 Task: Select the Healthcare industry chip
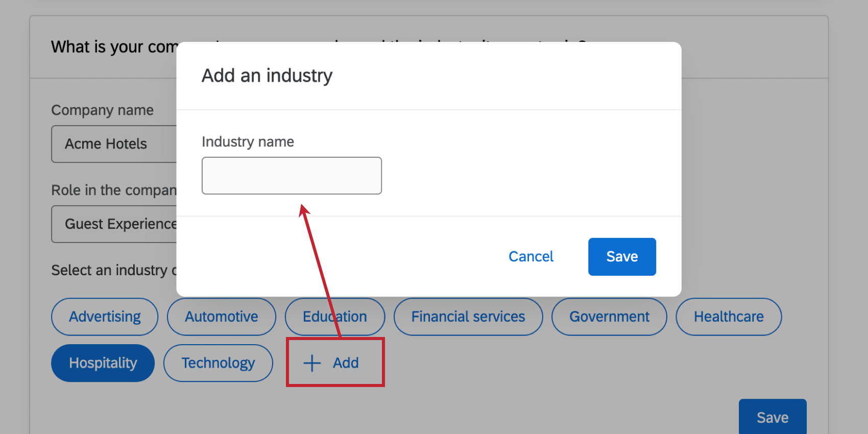pyautogui.click(x=728, y=317)
